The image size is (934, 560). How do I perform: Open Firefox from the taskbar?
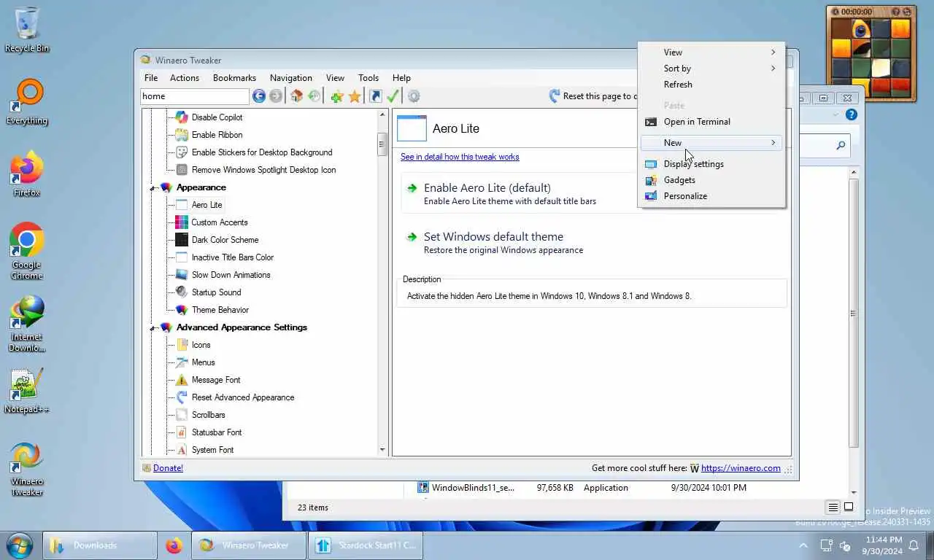coord(174,545)
